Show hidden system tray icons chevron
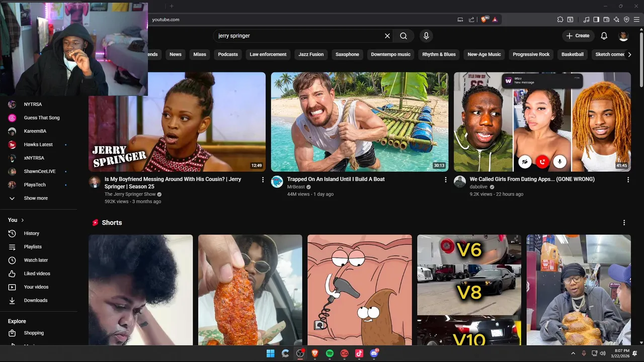This screenshot has height=362, width=644. coord(573,353)
